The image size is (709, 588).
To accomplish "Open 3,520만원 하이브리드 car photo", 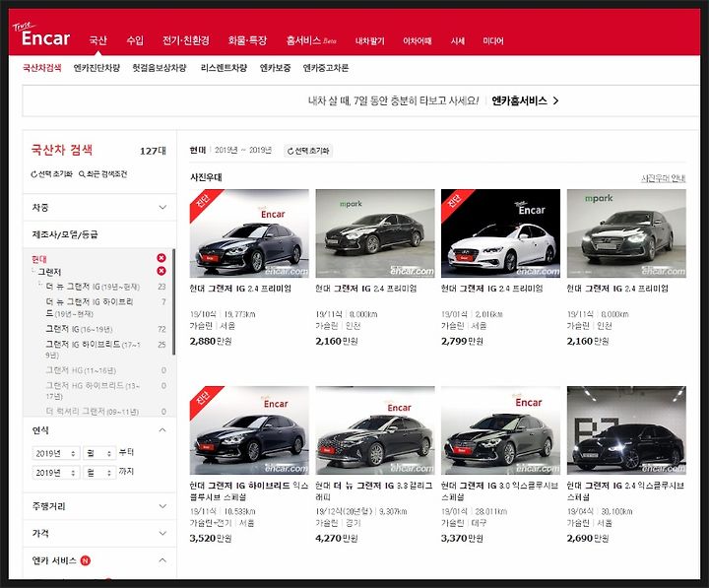I will pos(249,430).
